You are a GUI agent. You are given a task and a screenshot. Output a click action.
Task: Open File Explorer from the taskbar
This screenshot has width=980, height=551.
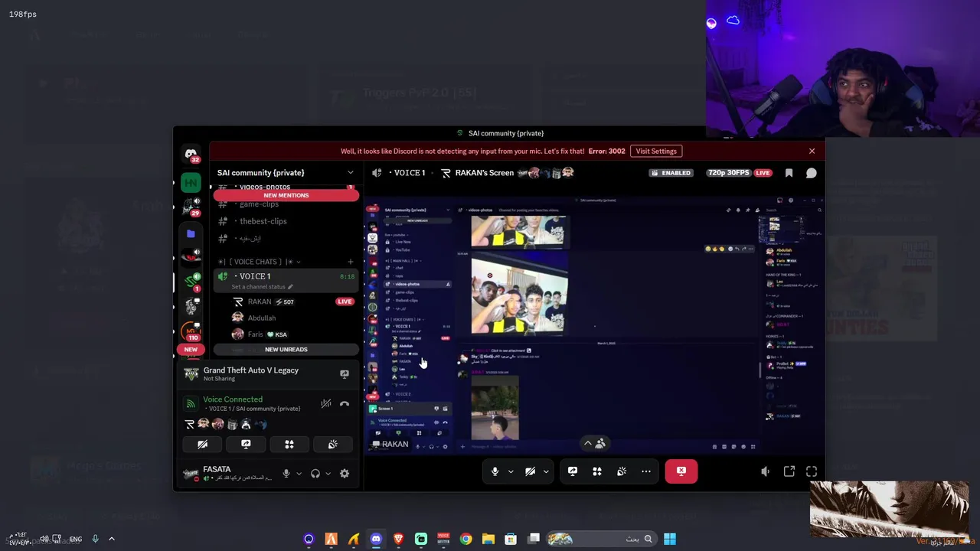coord(488,539)
